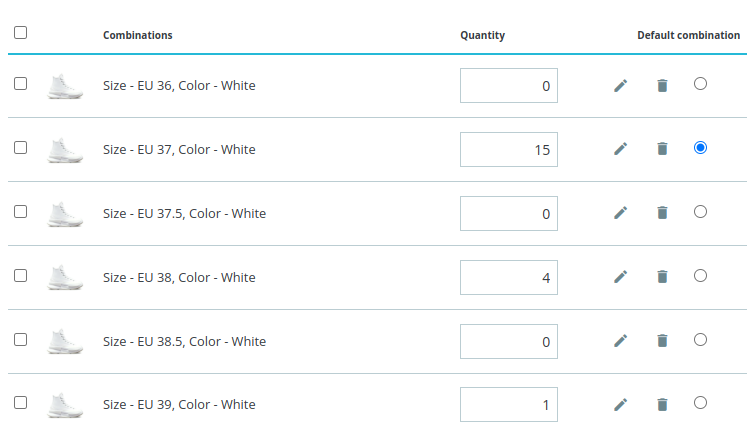Check the EU 37 White row checkbox
Viewport: 756px width, 435px height.
20,148
